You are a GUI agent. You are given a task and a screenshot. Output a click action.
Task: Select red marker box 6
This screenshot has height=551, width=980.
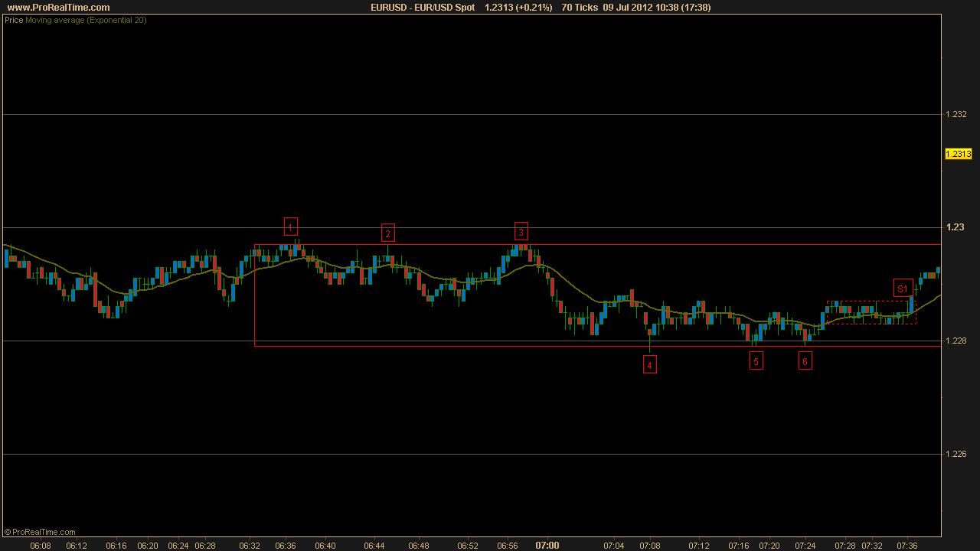(x=805, y=361)
